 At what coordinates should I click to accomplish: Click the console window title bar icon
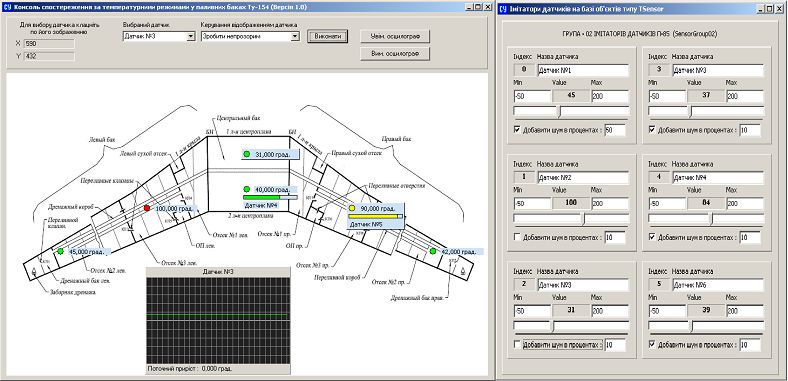tap(7, 8)
